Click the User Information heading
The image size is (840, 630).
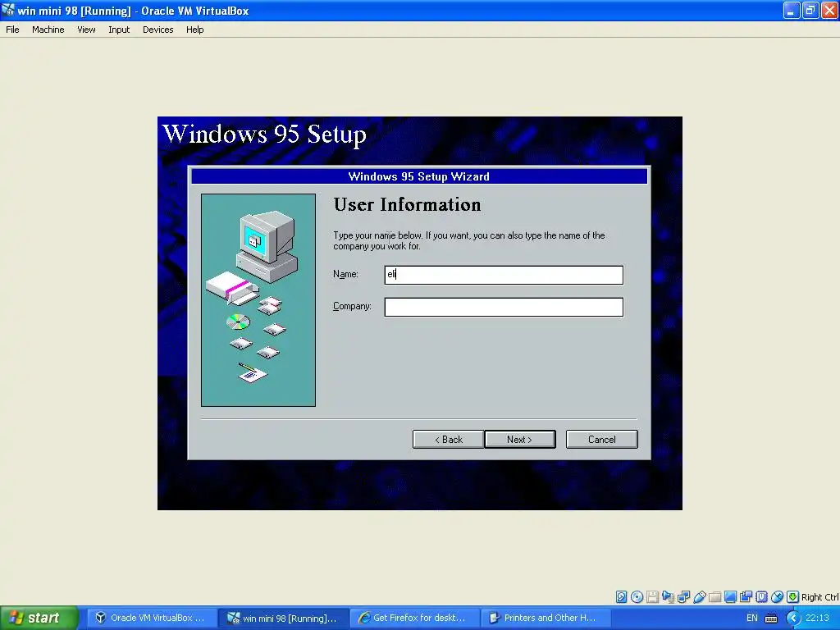click(407, 204)
